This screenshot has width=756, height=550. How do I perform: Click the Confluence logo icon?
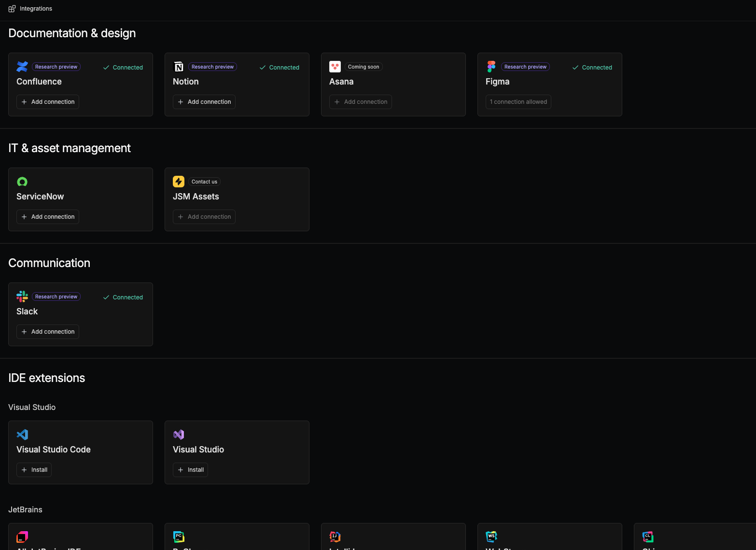point(22,67)
